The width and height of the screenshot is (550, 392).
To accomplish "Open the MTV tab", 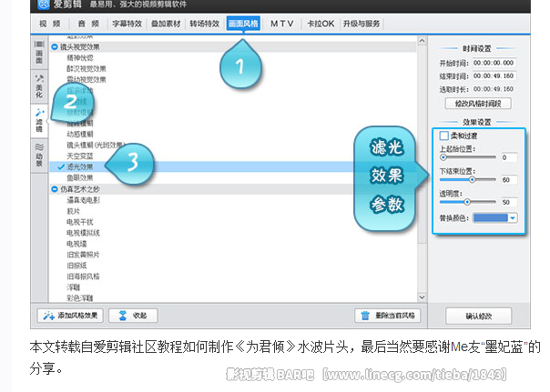I will click(x=281, y=24).
